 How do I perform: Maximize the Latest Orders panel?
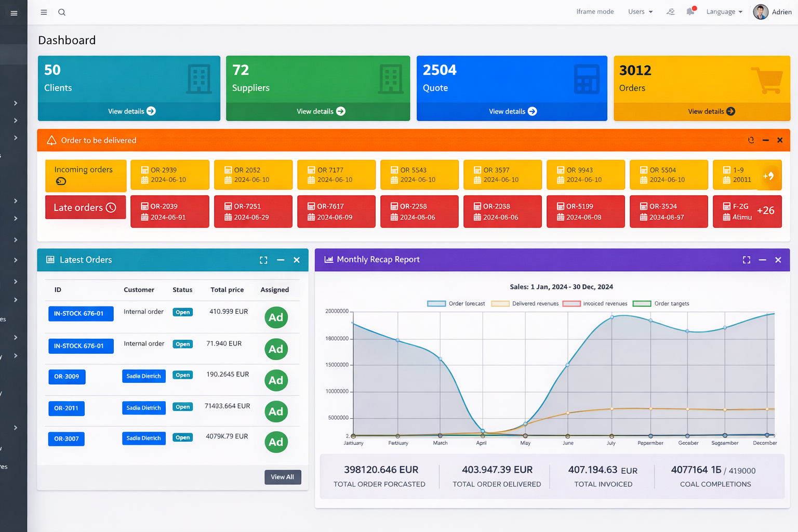tap(263, 260)
